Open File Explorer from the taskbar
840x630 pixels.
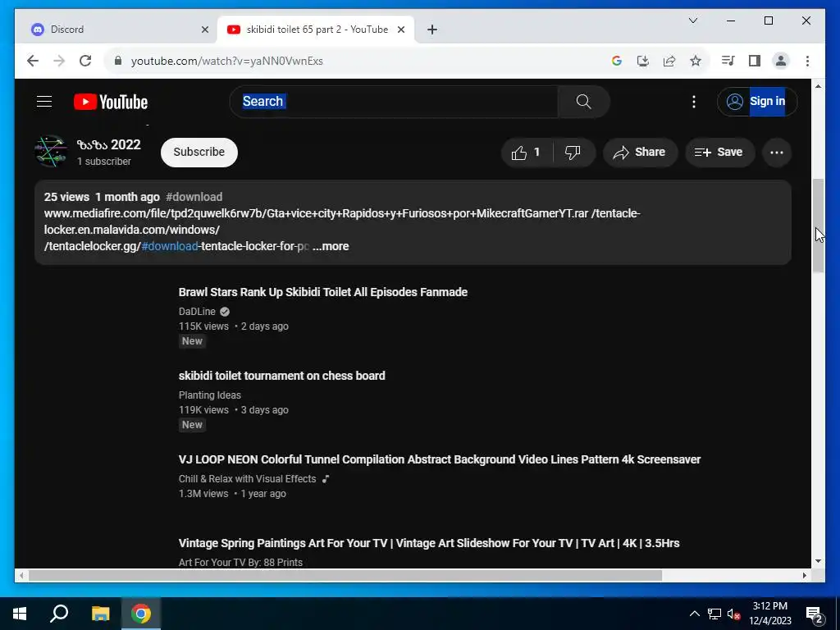tap(100, 614)
